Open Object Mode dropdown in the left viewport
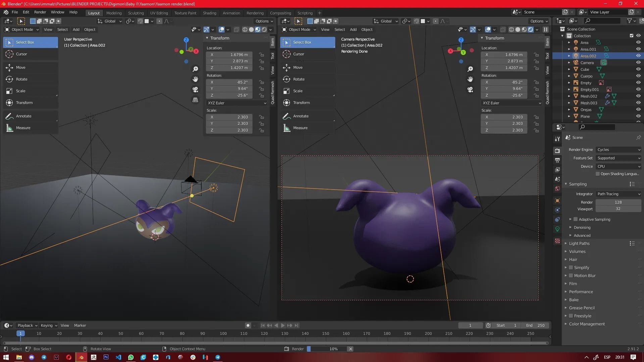The width and height of the screenshot is (644, 362). pyautogui.click(x=22, y=30)
